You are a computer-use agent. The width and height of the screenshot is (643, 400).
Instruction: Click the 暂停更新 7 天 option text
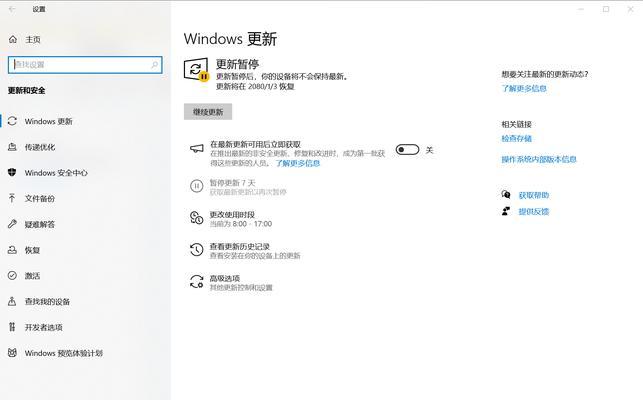(x=233, y=183)
